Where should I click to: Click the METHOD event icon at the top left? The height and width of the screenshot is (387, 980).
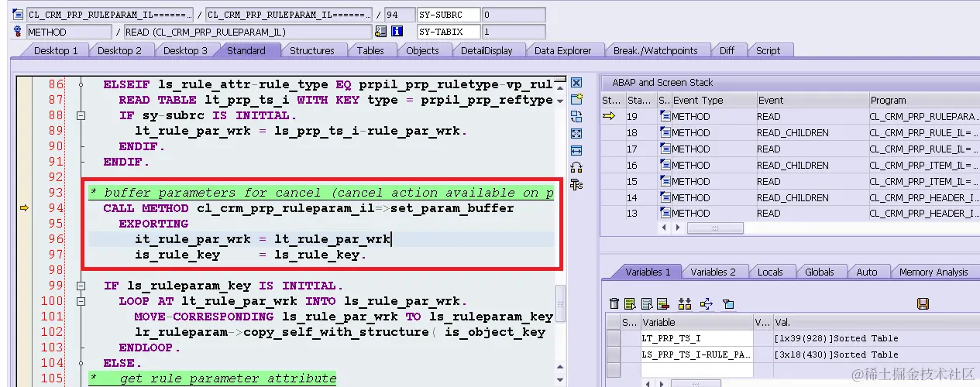click(19, 32)
